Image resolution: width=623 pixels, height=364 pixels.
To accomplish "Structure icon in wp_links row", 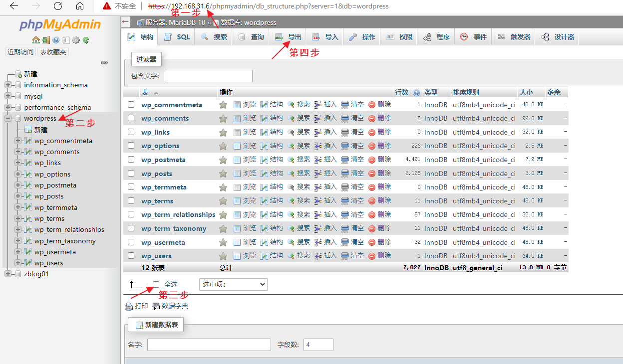I will [264, 132].
